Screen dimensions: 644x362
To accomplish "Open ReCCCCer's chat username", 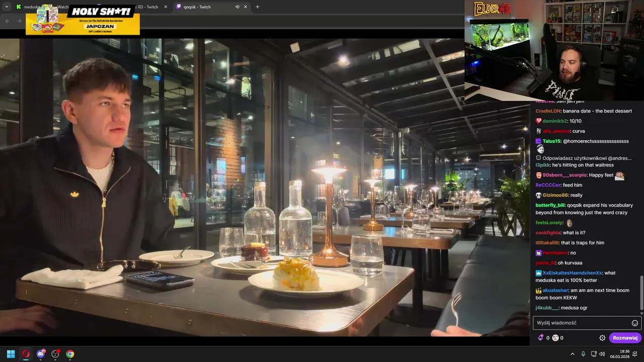I will [548, 185].
